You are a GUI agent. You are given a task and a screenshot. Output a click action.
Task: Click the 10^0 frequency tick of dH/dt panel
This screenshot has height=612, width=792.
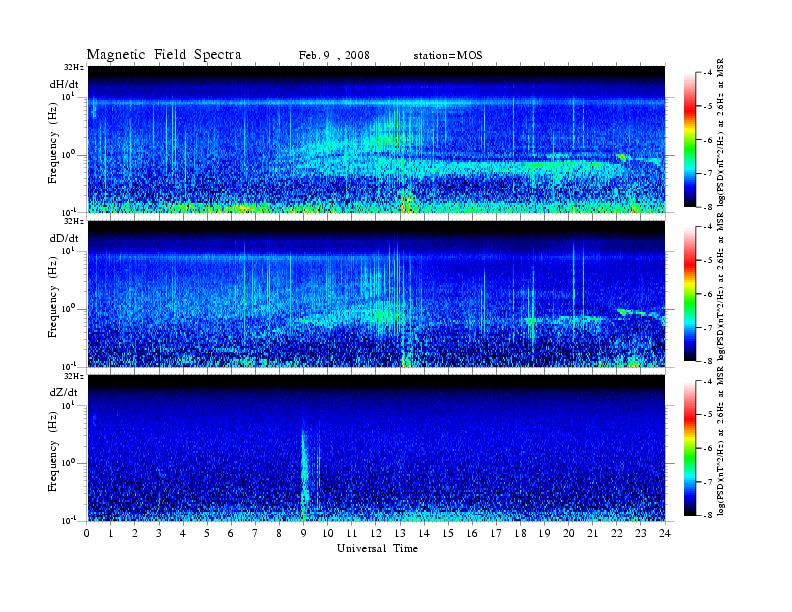68,154
